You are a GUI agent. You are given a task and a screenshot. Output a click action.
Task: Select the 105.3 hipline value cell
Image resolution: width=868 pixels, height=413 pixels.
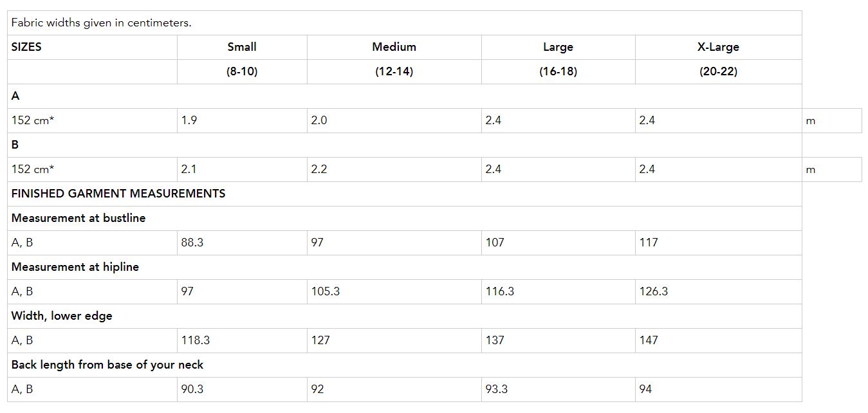326,291
